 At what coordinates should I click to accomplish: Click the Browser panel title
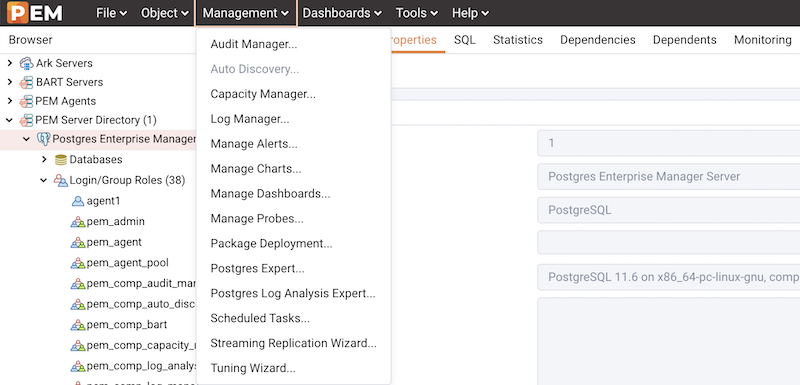[31, 40]
